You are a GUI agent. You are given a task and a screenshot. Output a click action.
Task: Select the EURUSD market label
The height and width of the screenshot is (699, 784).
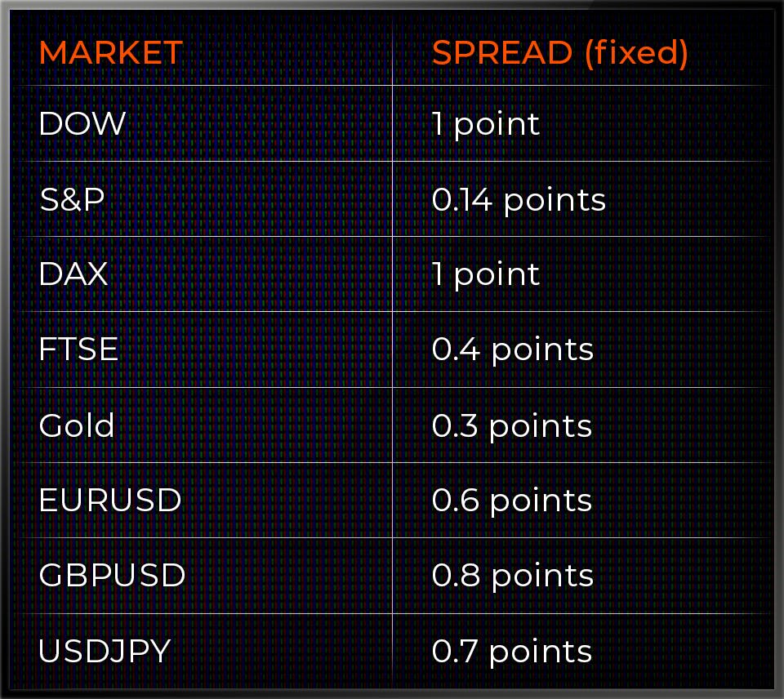pyautogui.click(x=110, y=500)
